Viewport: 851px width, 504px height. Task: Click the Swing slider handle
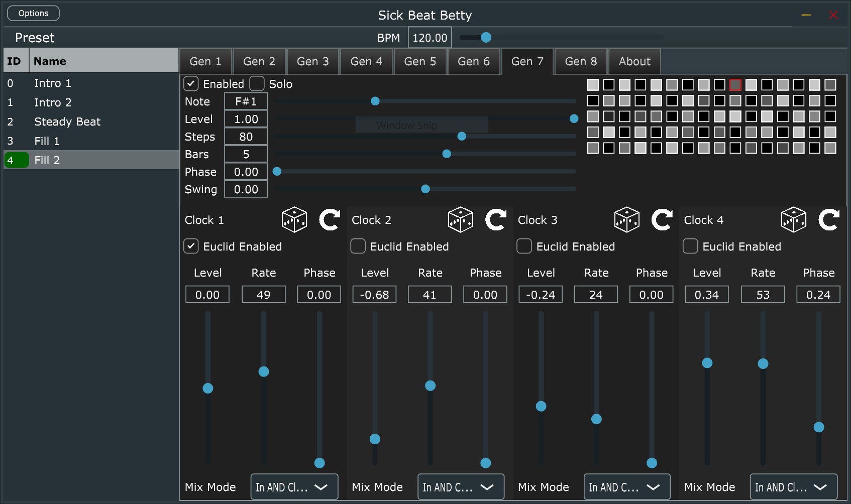click(x=425, y=189)
